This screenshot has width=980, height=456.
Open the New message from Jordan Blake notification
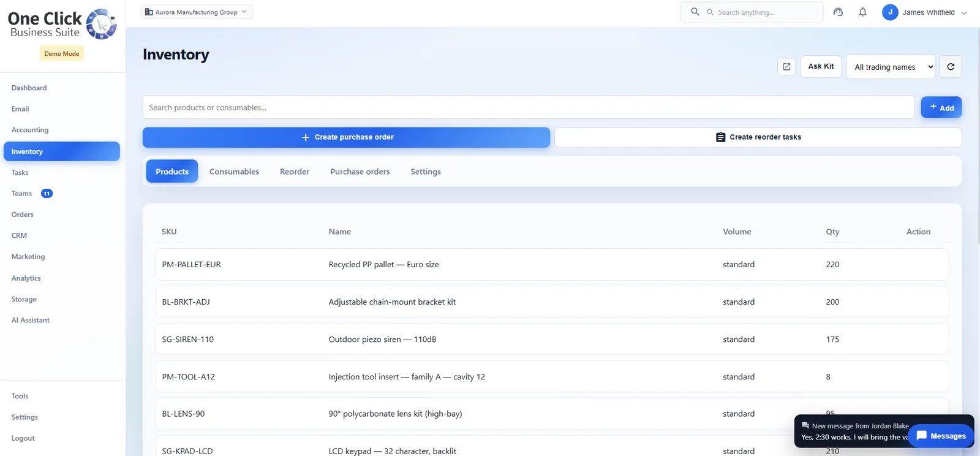click(854, 431)
